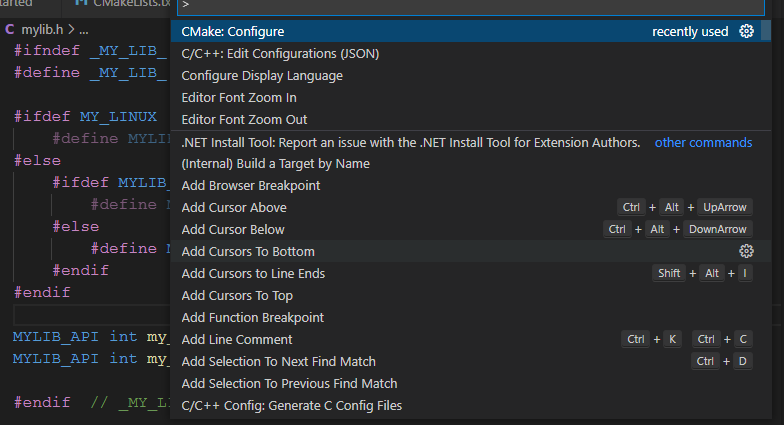Select Editor Font Zoom Out
This screenshot has width=784, height=425.
tap(470, 120)
